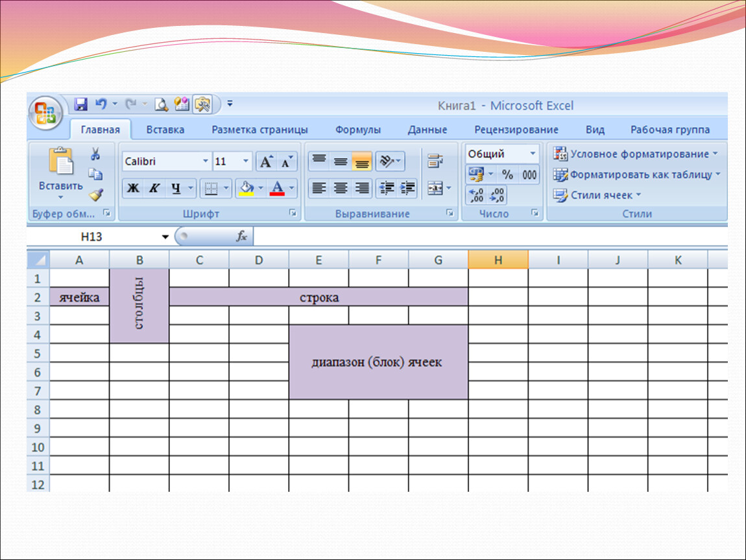Open Вид tab
The image size is (746, 560).
pyautogui.click(x=595, y=130)
